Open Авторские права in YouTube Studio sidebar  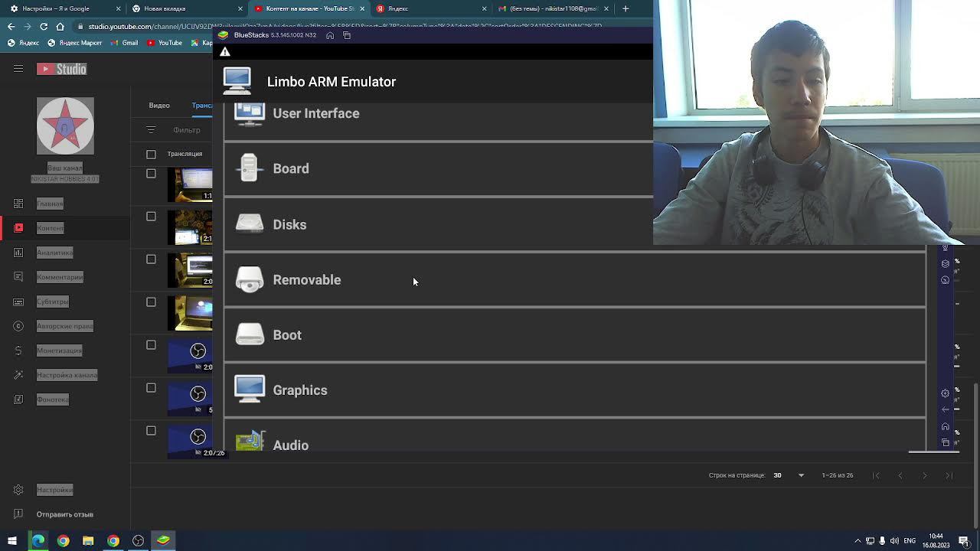[65, 326]
